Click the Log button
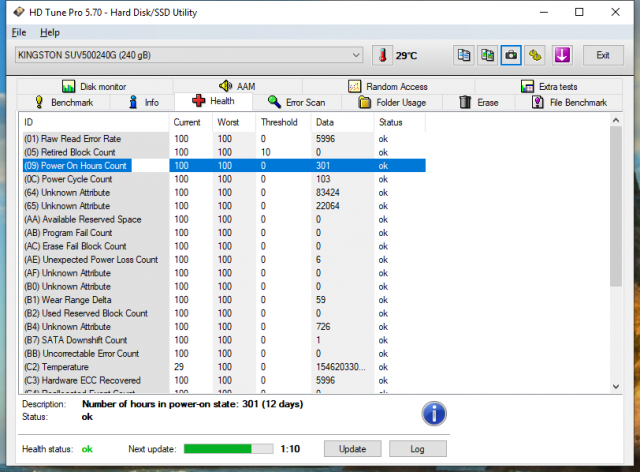The height and width of the screenshot is (472, 640). pos(417,449)
